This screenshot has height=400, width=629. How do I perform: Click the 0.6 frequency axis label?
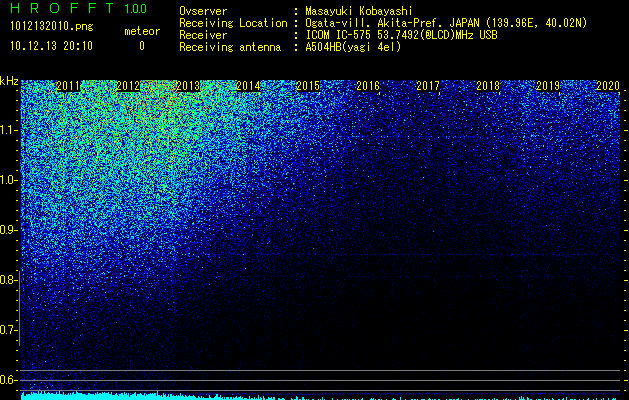tap(8, 380)
